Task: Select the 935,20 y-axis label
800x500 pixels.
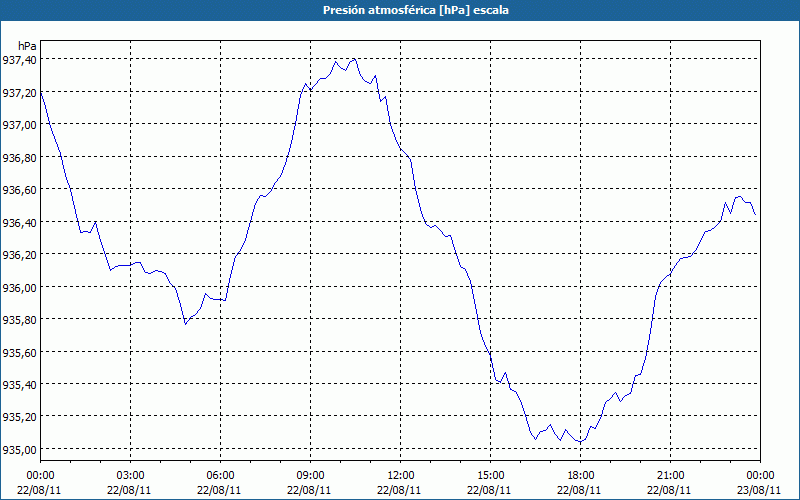Action: [x=19, y=417]
